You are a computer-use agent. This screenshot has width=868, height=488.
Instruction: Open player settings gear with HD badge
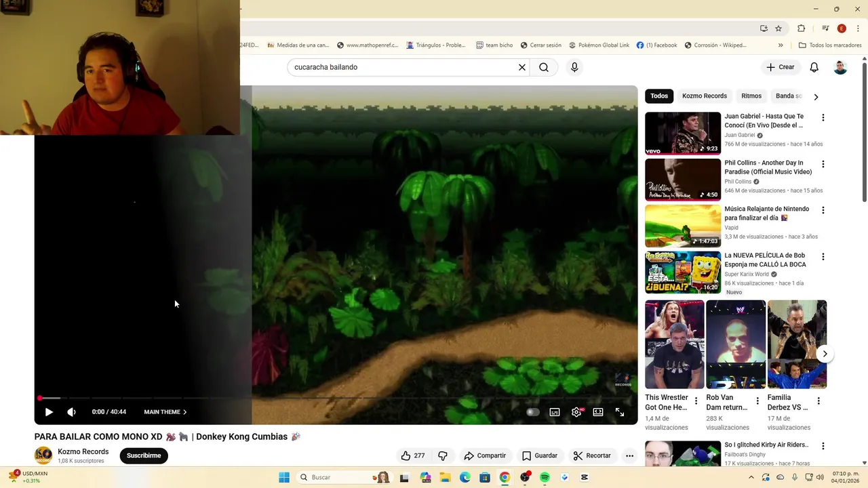(576, 412)
